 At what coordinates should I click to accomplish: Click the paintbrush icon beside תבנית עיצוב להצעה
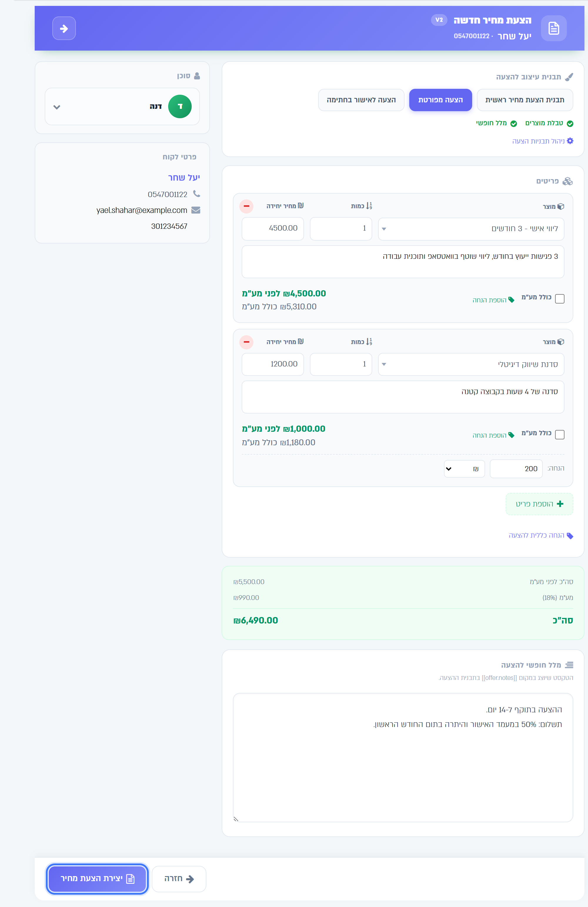coord(569,77)
